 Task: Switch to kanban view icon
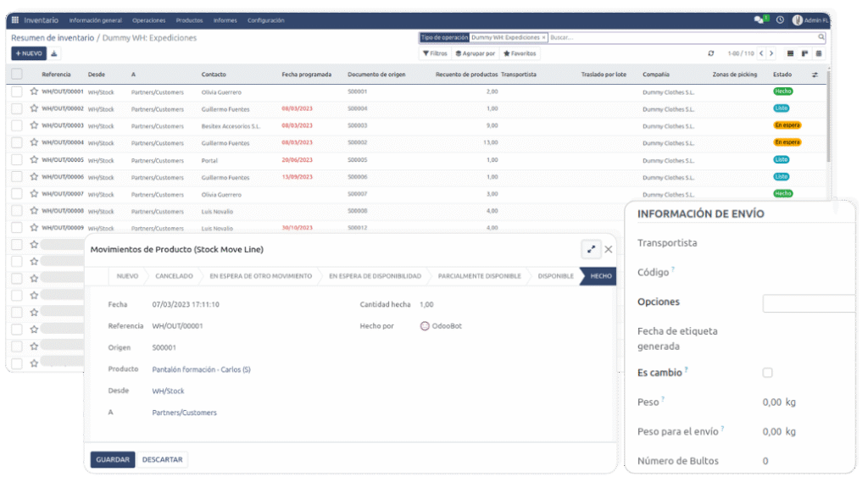tap(804, 53)
